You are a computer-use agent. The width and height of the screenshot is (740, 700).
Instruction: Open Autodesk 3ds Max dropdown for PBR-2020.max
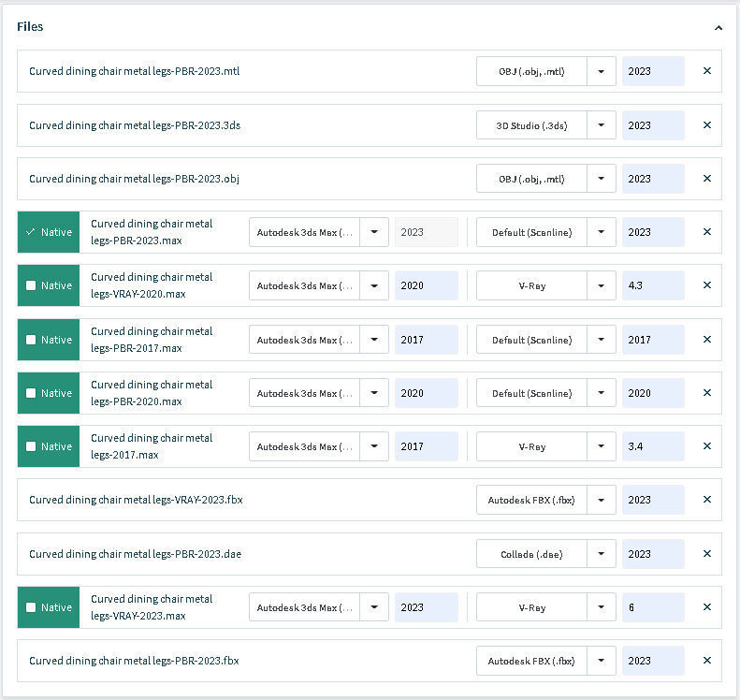pos(374,393)
